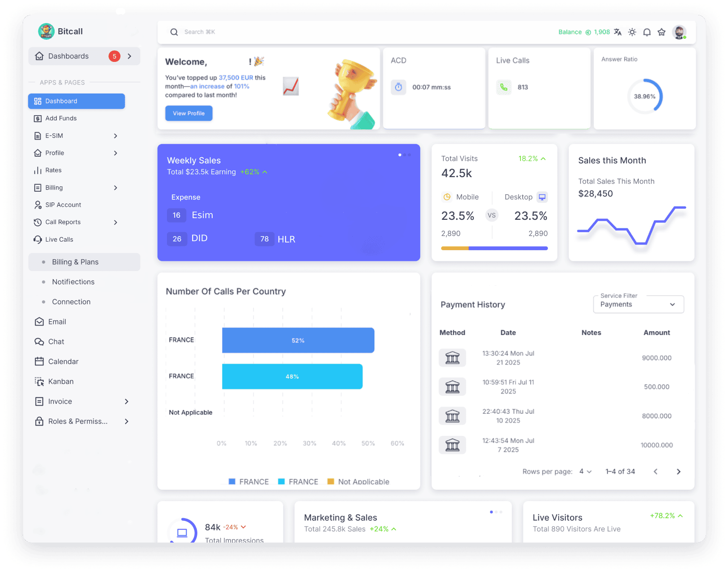
Task: Expand the Billing sidebar submenu
Action: 115,187
